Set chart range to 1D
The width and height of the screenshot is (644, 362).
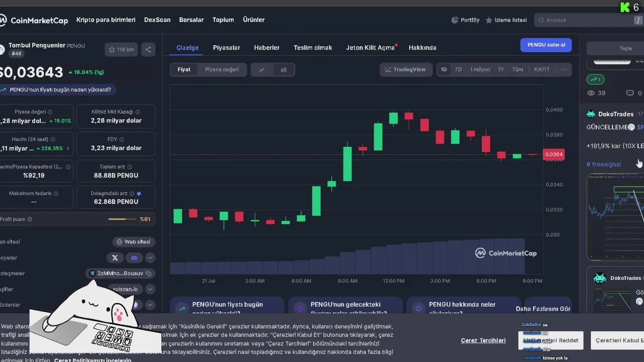point(443,70)
